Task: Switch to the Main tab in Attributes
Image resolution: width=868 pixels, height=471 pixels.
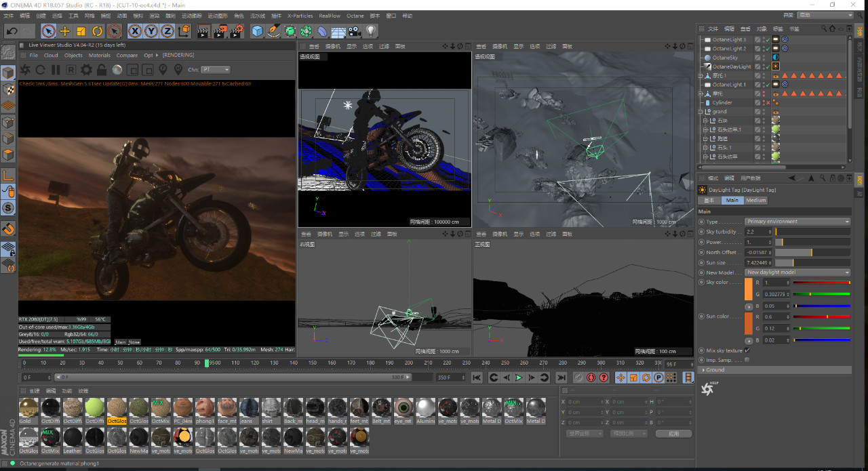Action: click(x=732, y=201)
